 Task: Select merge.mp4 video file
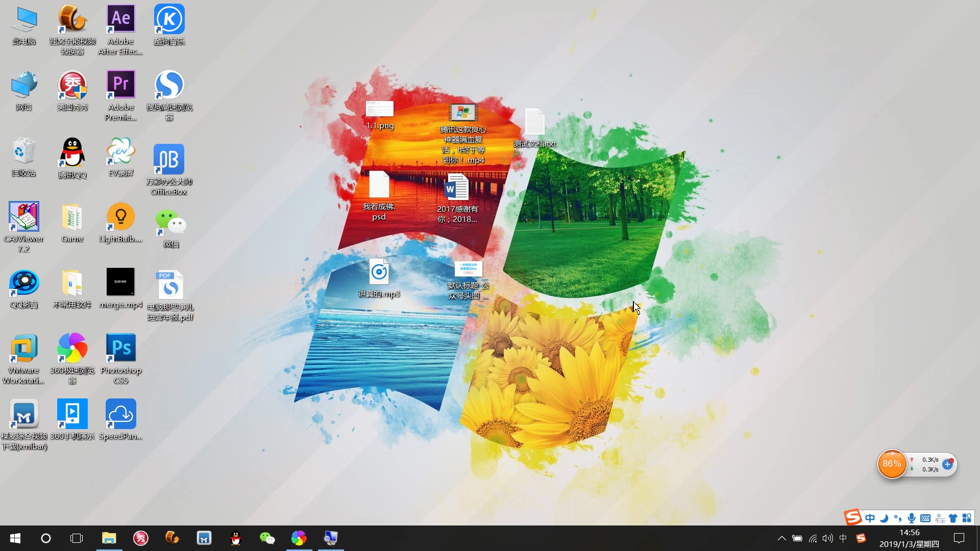point(121,289)
